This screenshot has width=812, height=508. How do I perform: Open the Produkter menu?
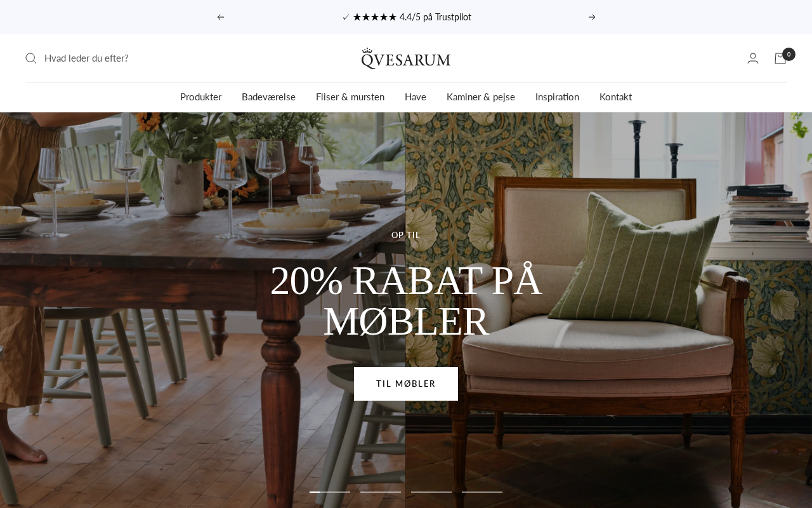click(200, 97)
